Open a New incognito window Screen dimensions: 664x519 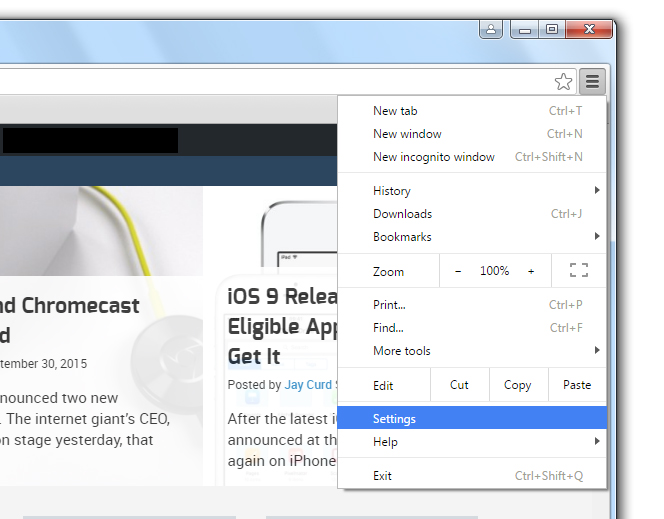pyautogui.click(x=434, y=157)
